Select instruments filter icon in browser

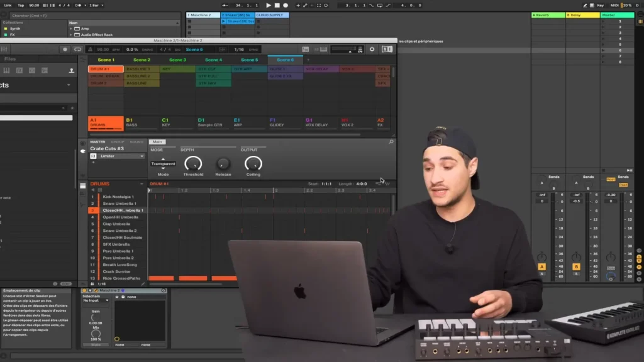click(x=6, y=70)
